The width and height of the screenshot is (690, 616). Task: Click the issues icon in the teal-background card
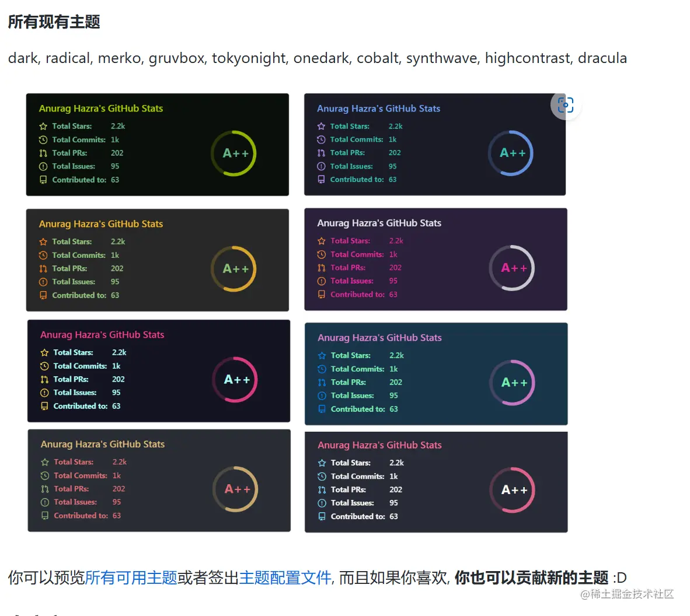point(322,395)
